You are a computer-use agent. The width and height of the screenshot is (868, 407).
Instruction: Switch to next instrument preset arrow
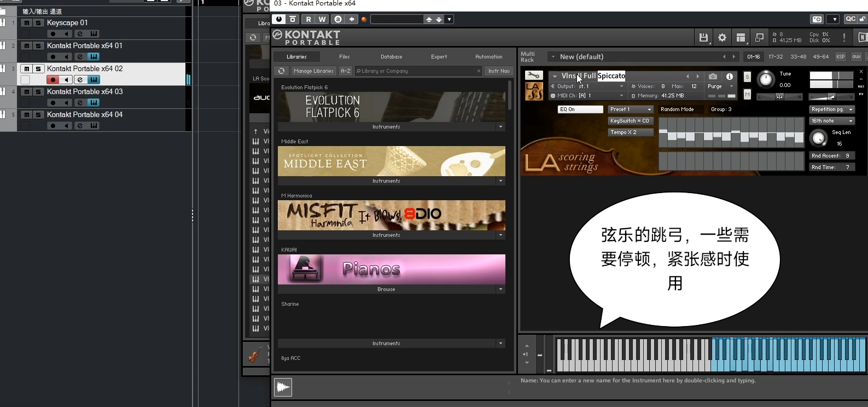point(697,77)
